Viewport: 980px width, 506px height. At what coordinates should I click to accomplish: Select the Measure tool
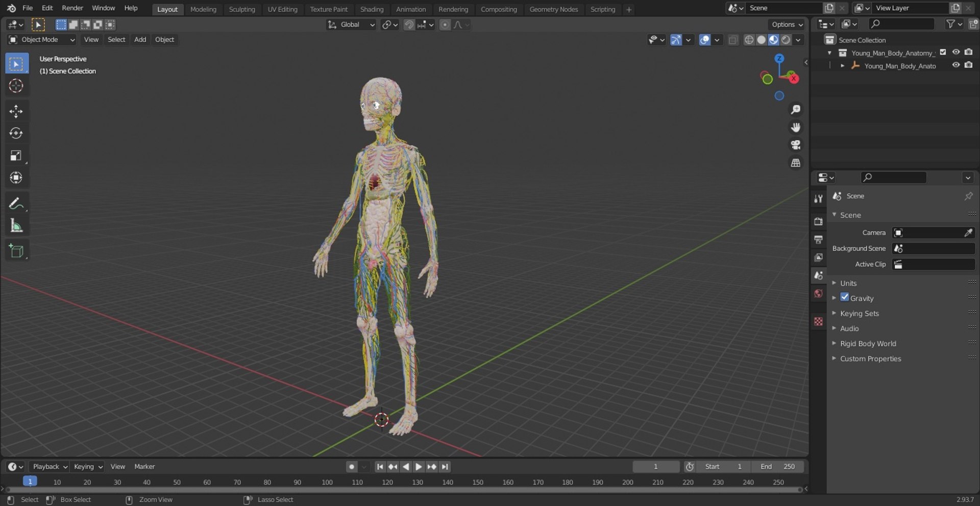click(16, 226)
